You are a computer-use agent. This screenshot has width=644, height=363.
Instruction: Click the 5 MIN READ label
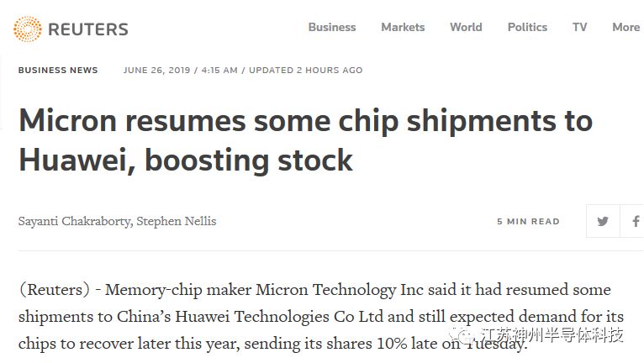pos(528,222)
